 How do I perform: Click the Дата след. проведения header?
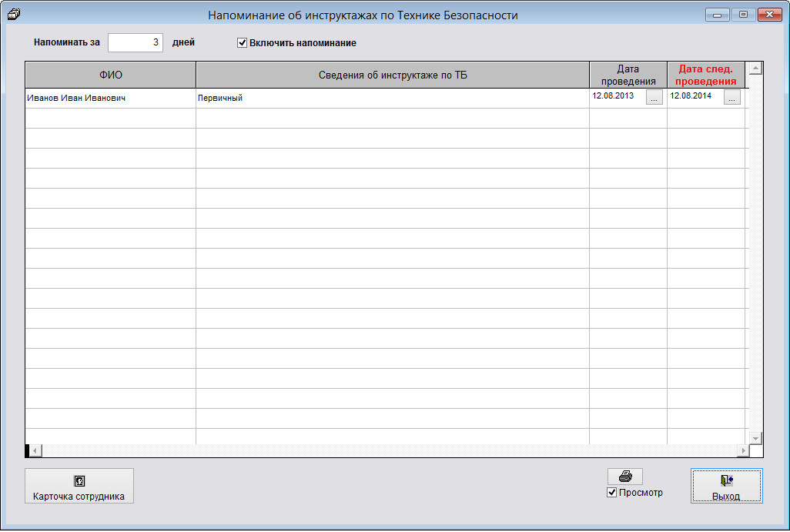(x=706, y=75)
